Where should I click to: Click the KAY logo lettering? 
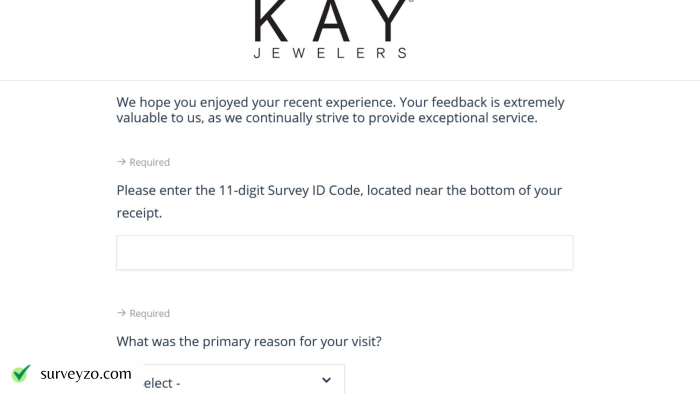coord(330,21)
